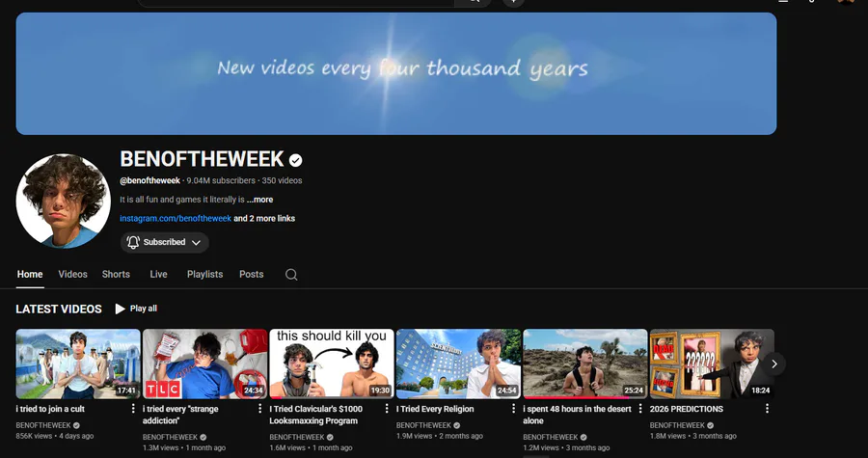Click the @benoftheweek handle

coord(150,180)
